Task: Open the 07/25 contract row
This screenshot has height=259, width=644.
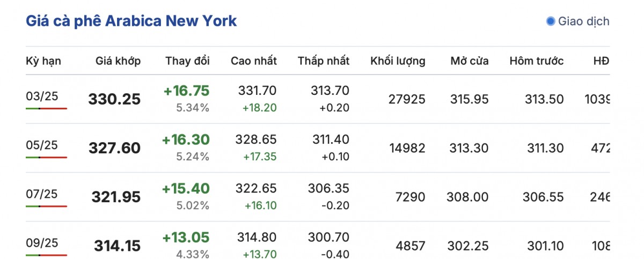Action: click(42, 193)
